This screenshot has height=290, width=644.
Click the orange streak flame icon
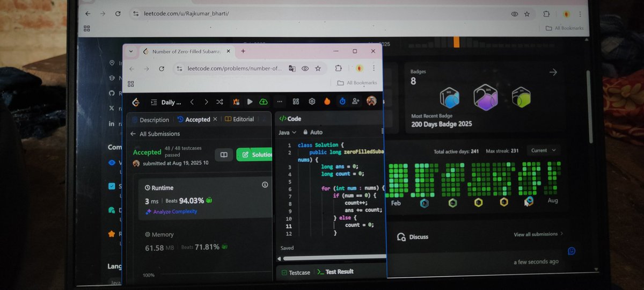327,101
